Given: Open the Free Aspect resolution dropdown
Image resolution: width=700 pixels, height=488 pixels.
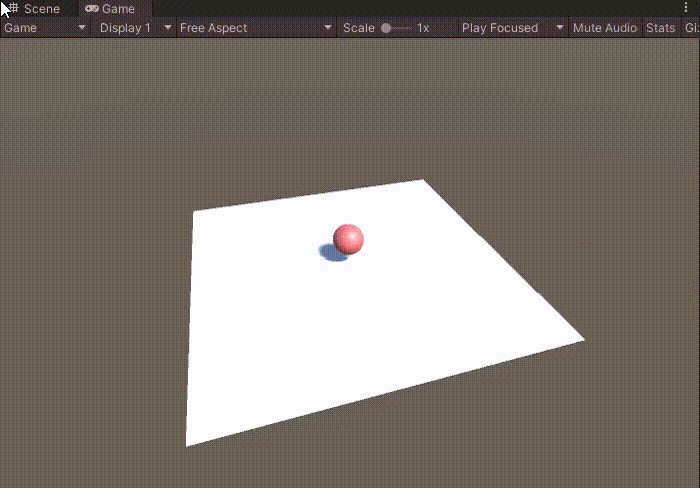Looking at the screenshot, I should [x=256, y=28].
